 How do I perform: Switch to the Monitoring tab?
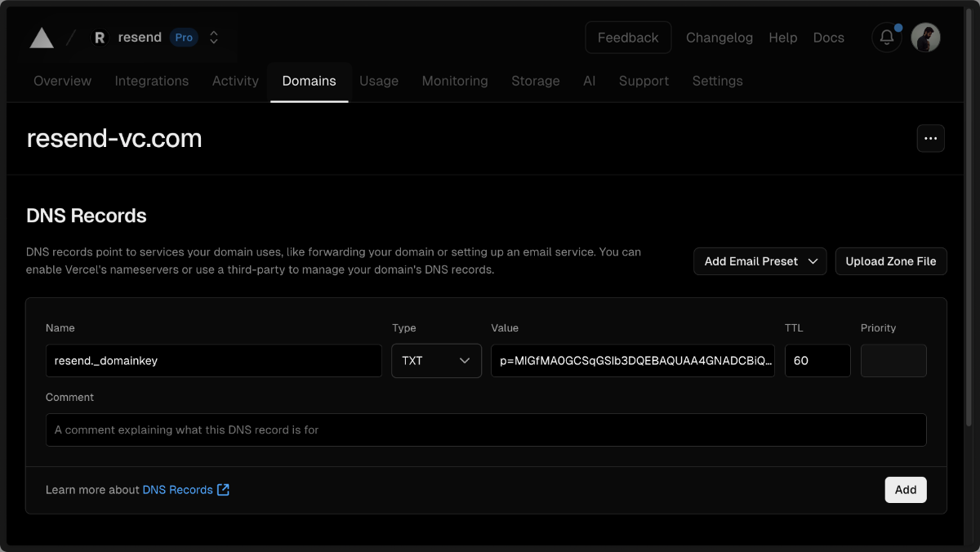(455, 81)
